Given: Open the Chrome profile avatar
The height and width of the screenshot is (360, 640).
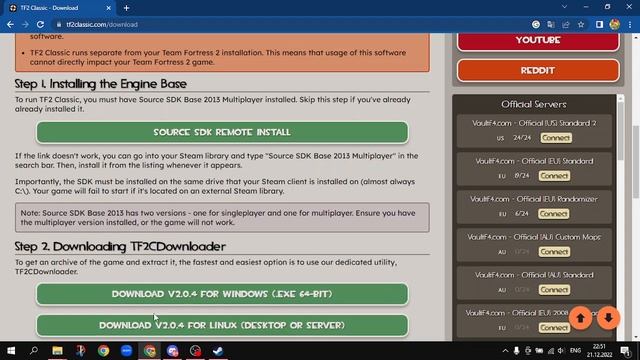Looking at the screenshot, I should pyautogui.click(x=615, y=24).
